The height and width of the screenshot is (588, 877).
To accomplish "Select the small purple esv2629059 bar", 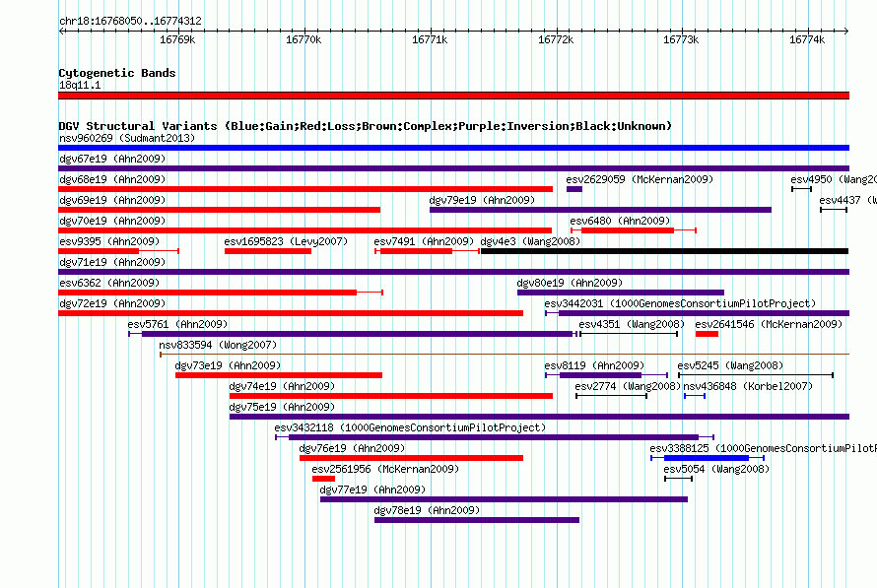I will (573, 189).
